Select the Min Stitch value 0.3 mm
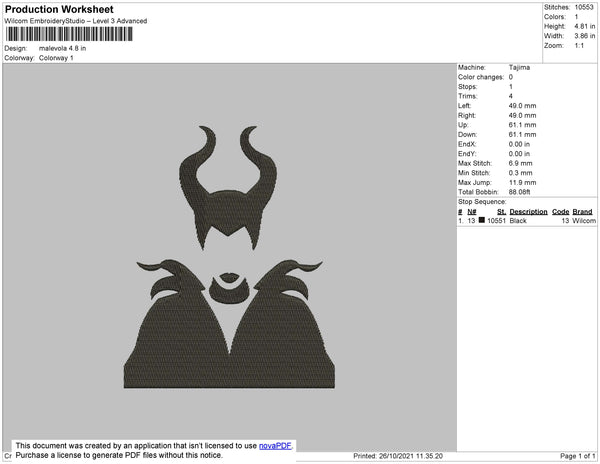The image size is (600, 464). click(520, 173)
